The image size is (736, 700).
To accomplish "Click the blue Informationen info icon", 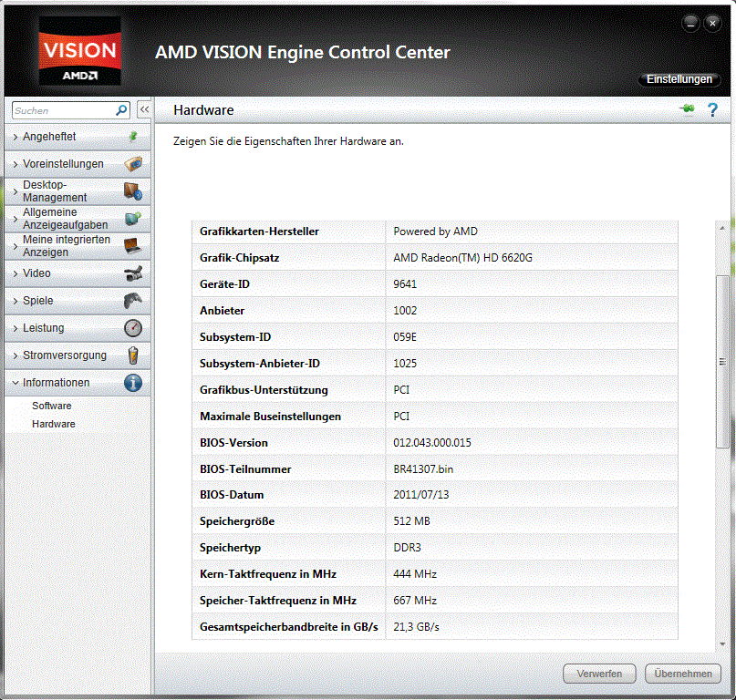I will tap(133, 383).
